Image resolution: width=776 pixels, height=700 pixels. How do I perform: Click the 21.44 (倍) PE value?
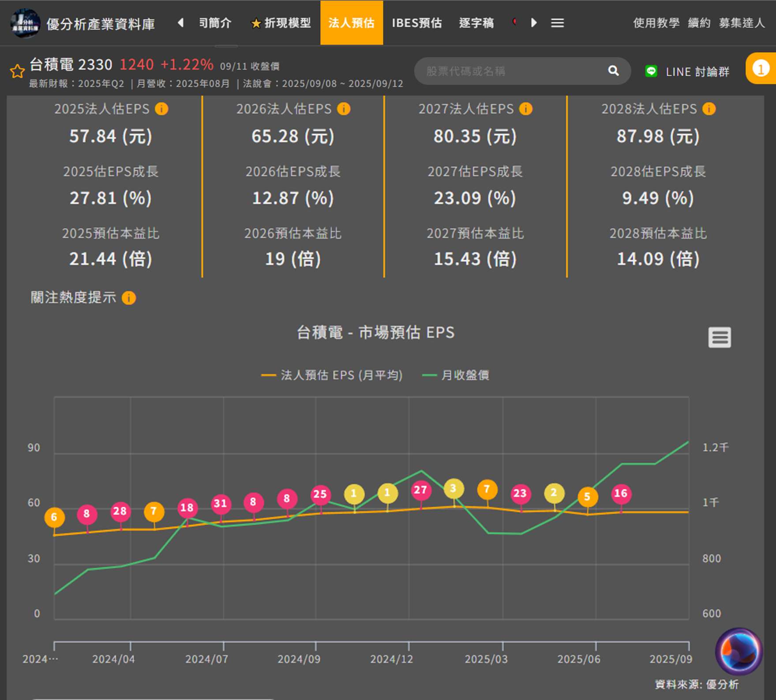(x=111, y=259)
